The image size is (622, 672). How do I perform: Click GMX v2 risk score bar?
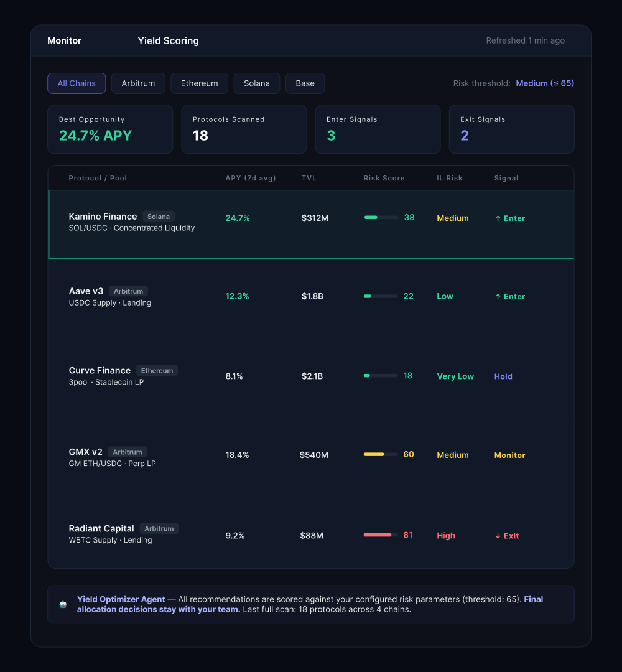coord(381,454)
